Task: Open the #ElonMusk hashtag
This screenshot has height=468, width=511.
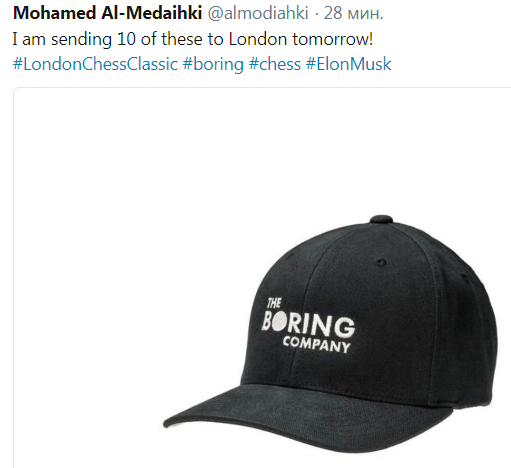Action: coord(348,64)
